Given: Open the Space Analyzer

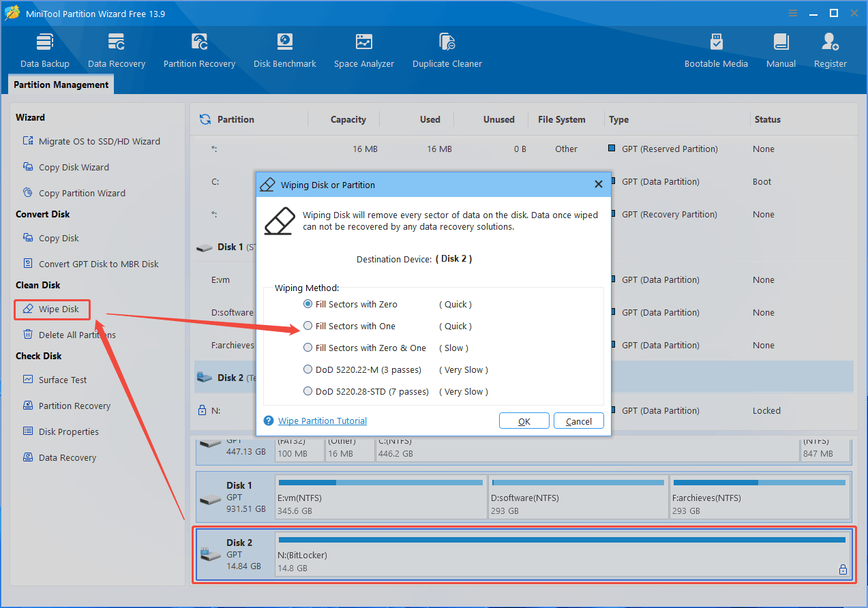Looking at the screenshot, I should click(364, 50).
